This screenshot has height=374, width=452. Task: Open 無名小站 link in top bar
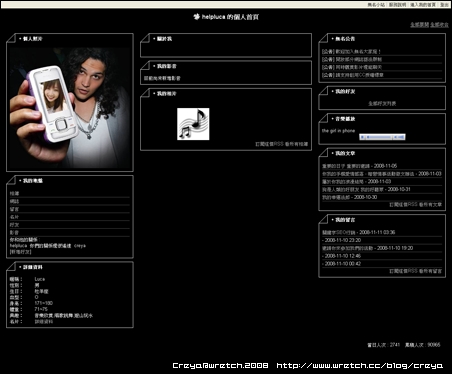376,5
